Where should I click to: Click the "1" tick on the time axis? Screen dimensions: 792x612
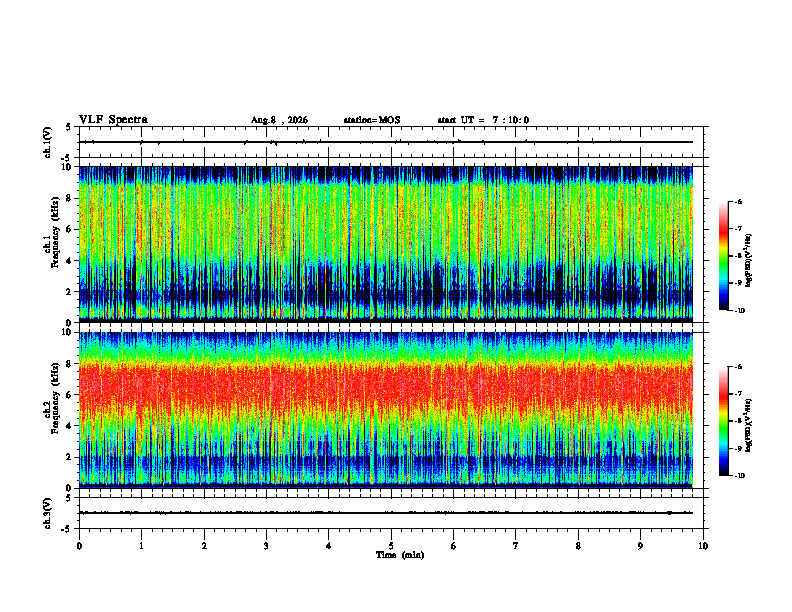click(x=141, y=546)
